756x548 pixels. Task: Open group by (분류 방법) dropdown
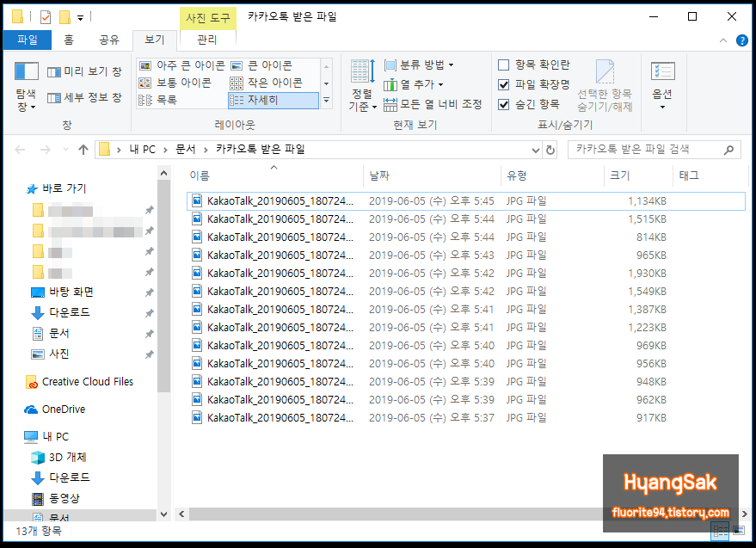(x=419, y=65)
